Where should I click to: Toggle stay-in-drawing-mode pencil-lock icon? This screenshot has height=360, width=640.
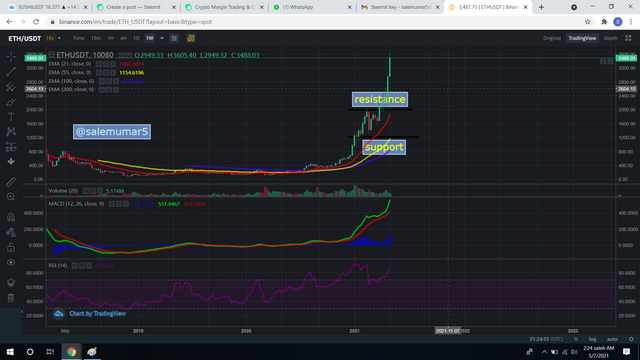pyautogui.click(x=11, y=232)
